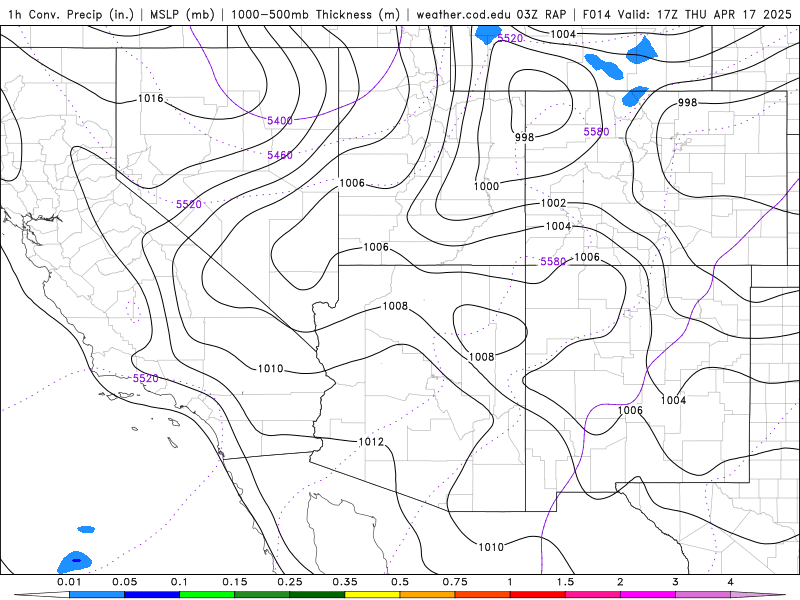800x600 pixels.
Task: Click the blue precip blob with dark blue core
Action: point(75,562)
